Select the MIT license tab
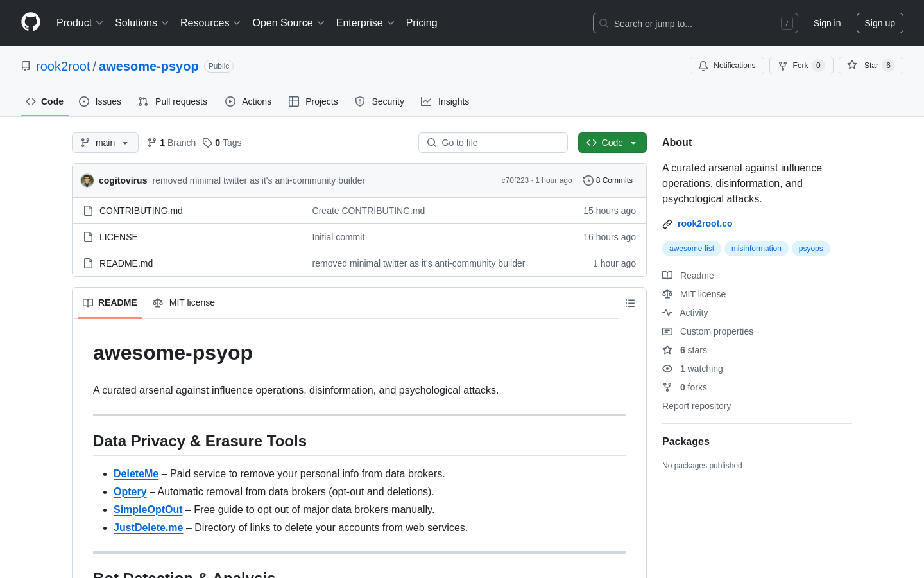 (184, 302)
